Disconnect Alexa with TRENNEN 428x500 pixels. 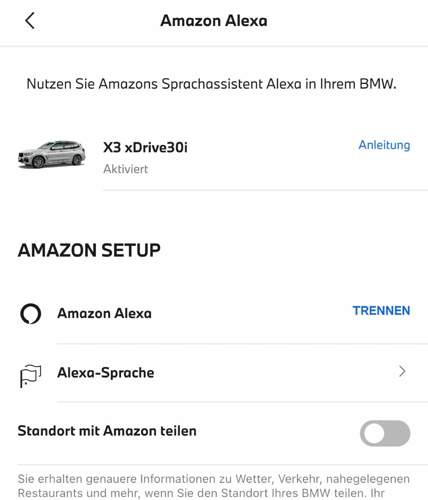pyautogui.click(x=381, y=311)
